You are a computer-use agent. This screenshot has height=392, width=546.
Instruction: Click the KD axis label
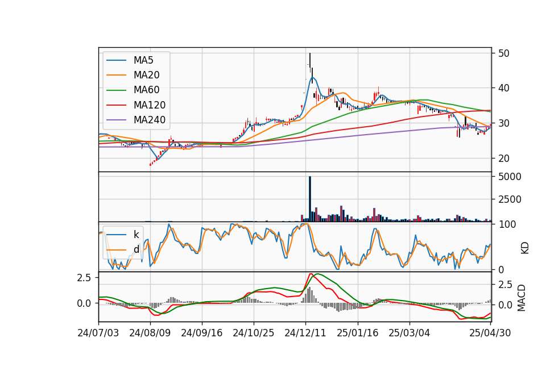[525, 248]
